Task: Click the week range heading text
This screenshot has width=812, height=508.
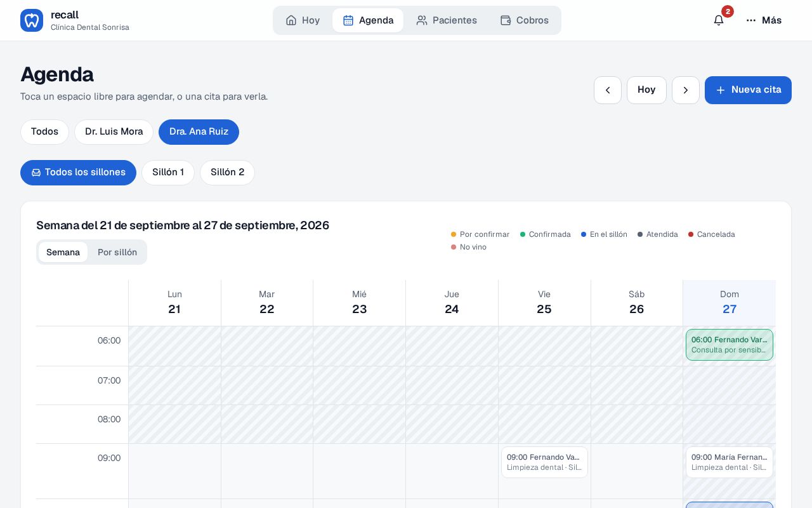Action: point(183,225)
